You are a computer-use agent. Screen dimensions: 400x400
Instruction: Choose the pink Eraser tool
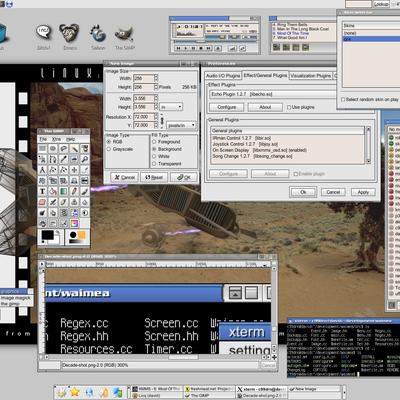tap(42, 202)
